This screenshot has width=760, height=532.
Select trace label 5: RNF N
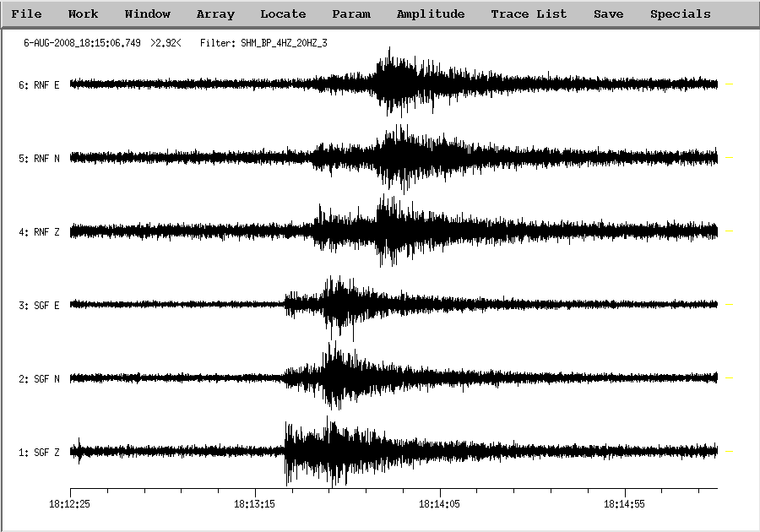tap(39, 158)
